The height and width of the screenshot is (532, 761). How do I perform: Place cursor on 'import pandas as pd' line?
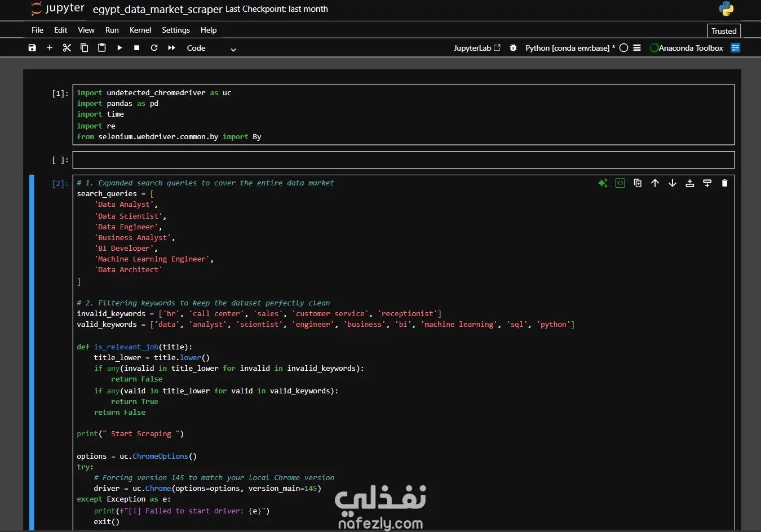118,104
